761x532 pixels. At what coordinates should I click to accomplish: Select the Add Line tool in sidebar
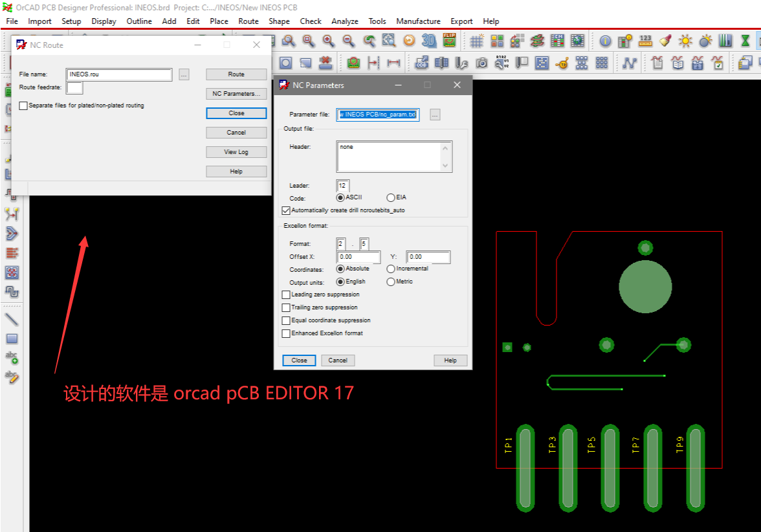point(12,320)
